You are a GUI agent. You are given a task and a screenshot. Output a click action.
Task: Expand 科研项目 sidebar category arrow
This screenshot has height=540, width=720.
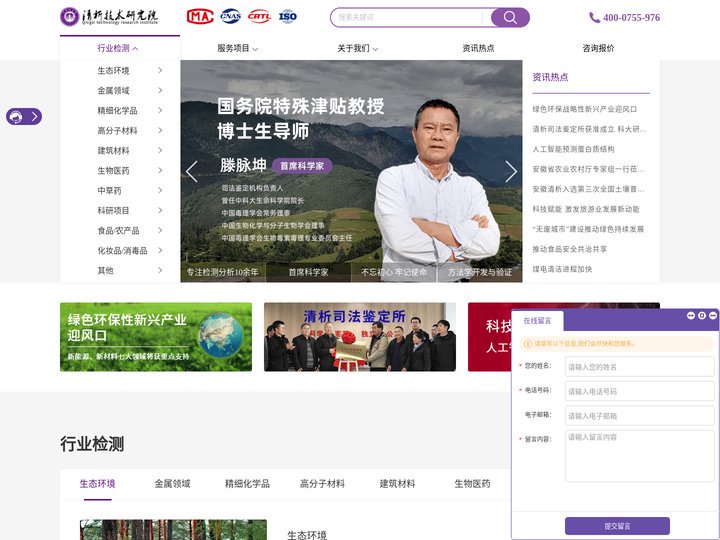click(x=160, y=210)
